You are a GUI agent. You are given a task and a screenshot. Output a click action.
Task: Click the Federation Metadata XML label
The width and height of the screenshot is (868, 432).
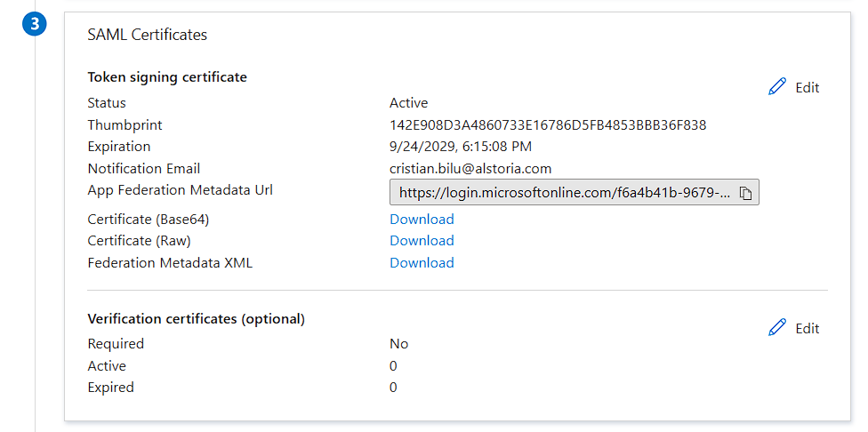170,262
